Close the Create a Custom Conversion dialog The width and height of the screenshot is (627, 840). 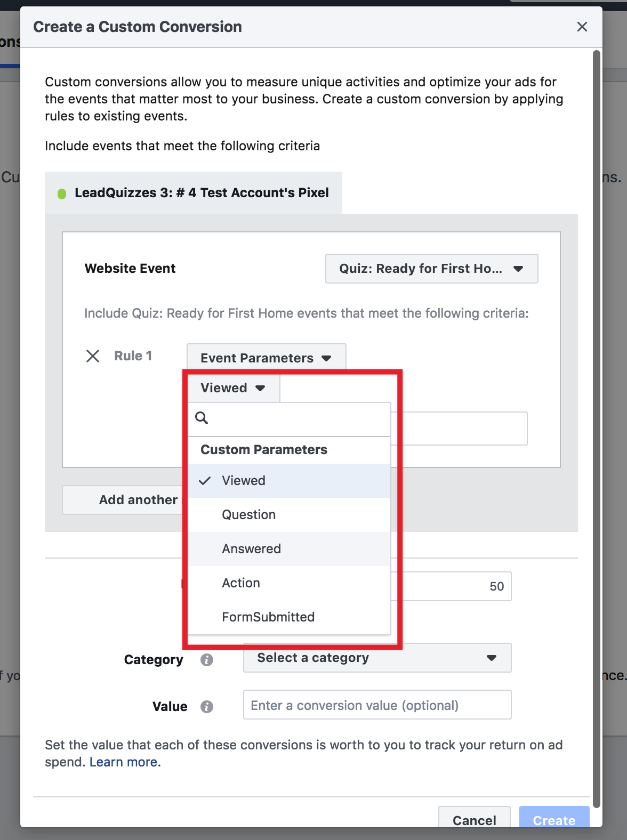(x=582, y=27)
